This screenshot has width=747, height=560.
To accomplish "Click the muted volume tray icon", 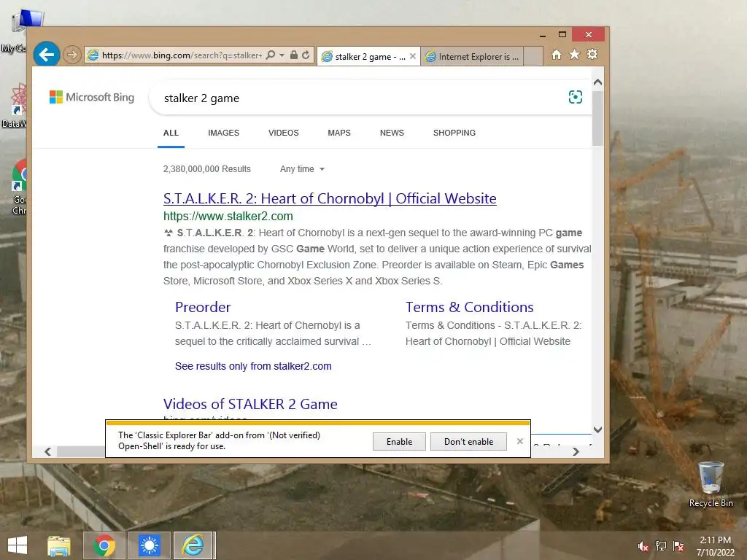I will [643, 546].
